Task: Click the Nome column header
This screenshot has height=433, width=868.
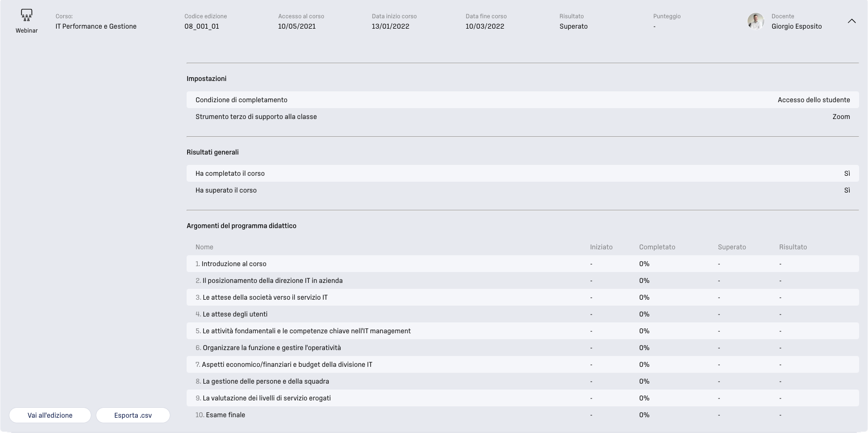Action: [x=204, y=247]
